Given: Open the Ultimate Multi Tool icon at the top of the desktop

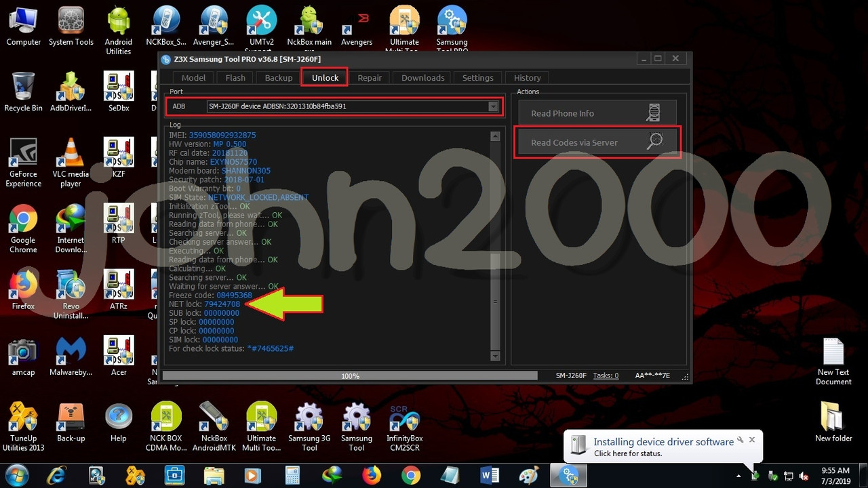Looking at the screenshot, I should point(404,28).
